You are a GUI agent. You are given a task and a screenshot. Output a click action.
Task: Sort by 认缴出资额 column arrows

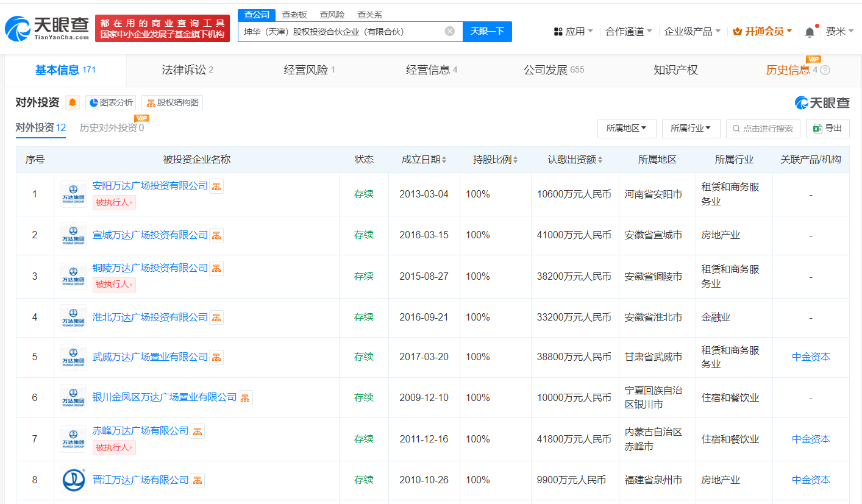pyautogui.click(x=600, y=160)
